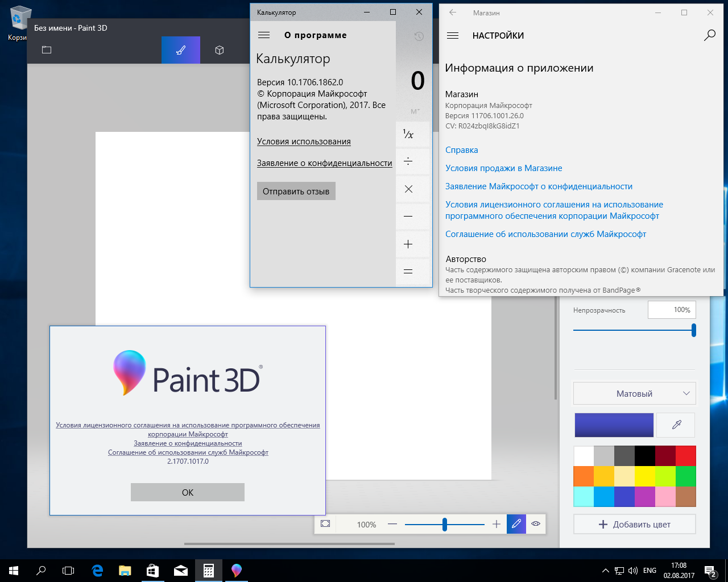Open taskbar search
This screenshot has width=728, height=582.
[41, 571]
